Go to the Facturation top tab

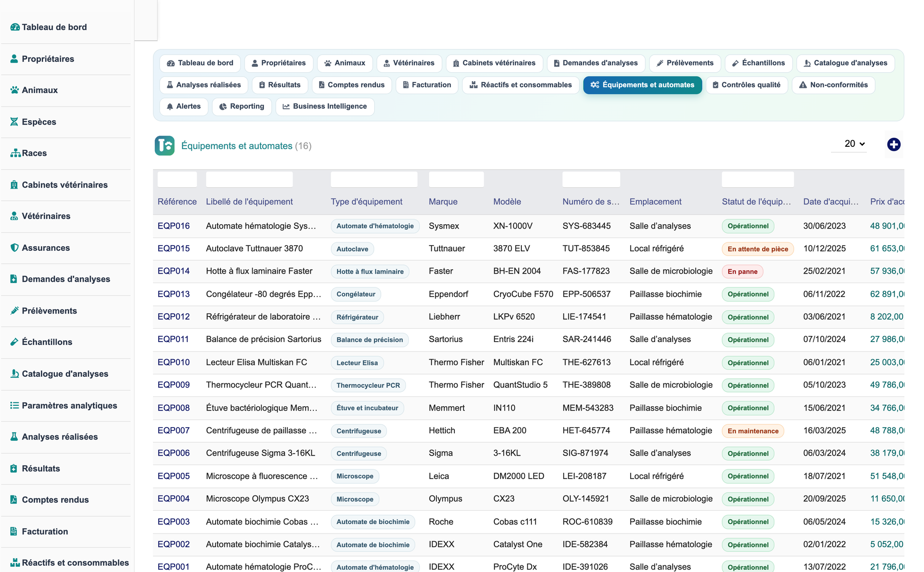pos(427,85)
